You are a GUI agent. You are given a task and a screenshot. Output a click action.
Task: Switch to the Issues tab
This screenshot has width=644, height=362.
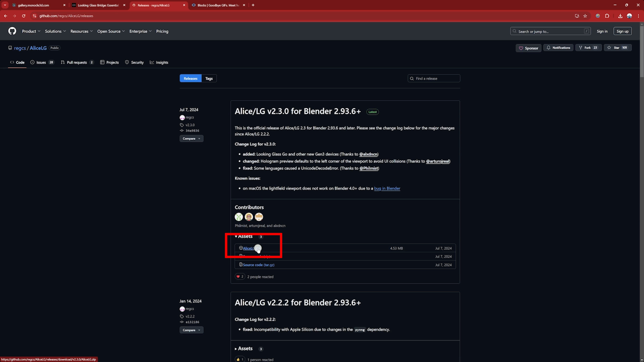click(x=41, y=62)
